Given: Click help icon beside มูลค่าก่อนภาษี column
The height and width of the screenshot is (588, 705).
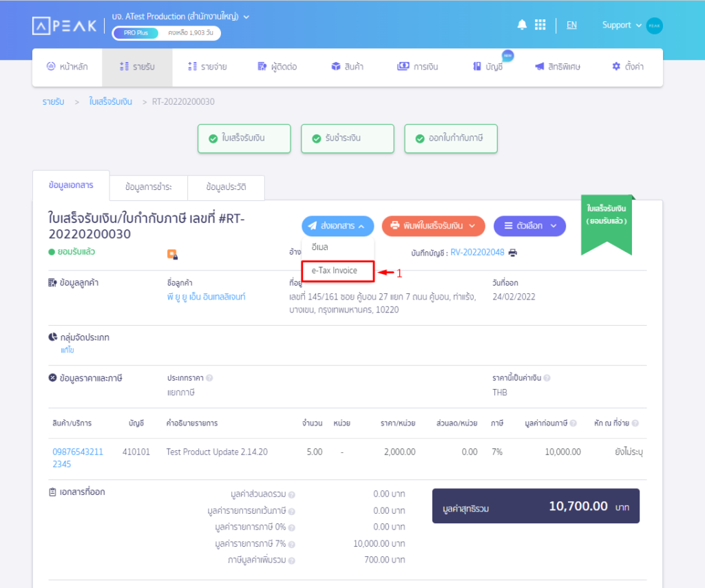Looking at the screenshot, I should click(574, 423).
